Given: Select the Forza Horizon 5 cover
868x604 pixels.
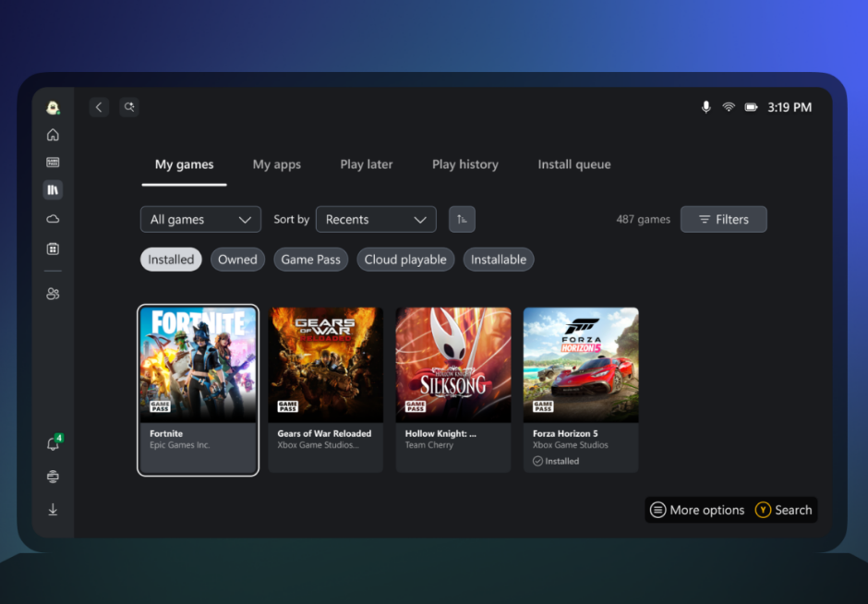Looking at the screenshot, I should 581,365.
